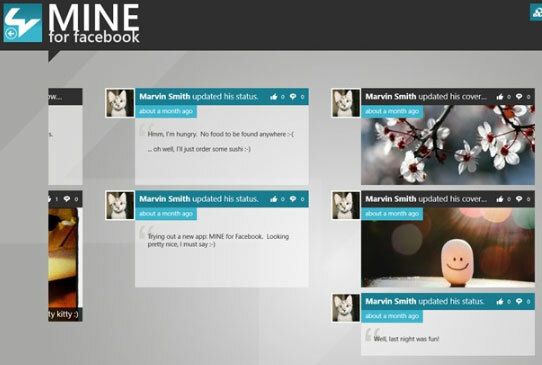Click Marvin Smith's name on the sushi status
This screenshot has height=365, width=542.
click(165, 96)
